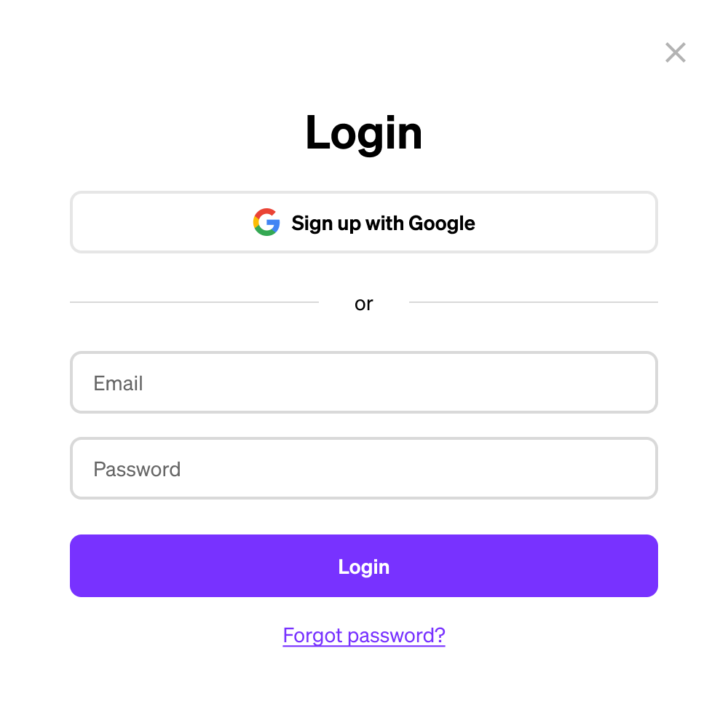
Task: Click the Forgot password recovery link
Action: pyautogui.click(x=364, y=635)
